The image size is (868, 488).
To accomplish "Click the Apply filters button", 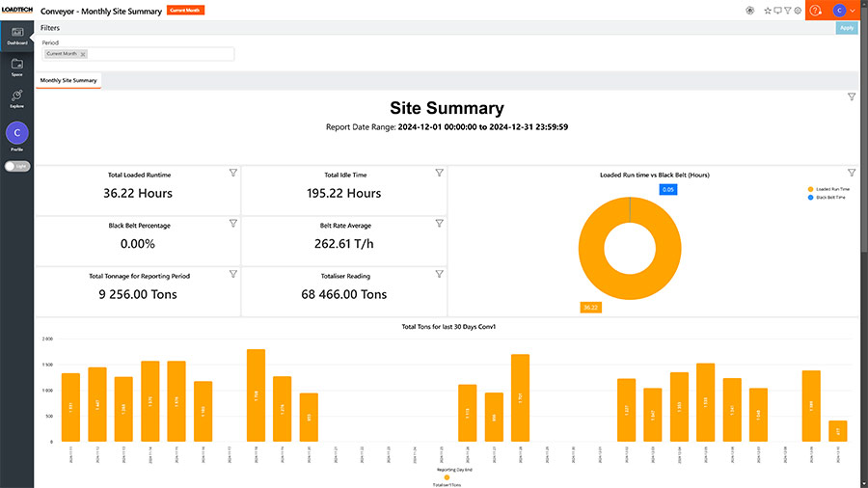I will pos(847,28).
